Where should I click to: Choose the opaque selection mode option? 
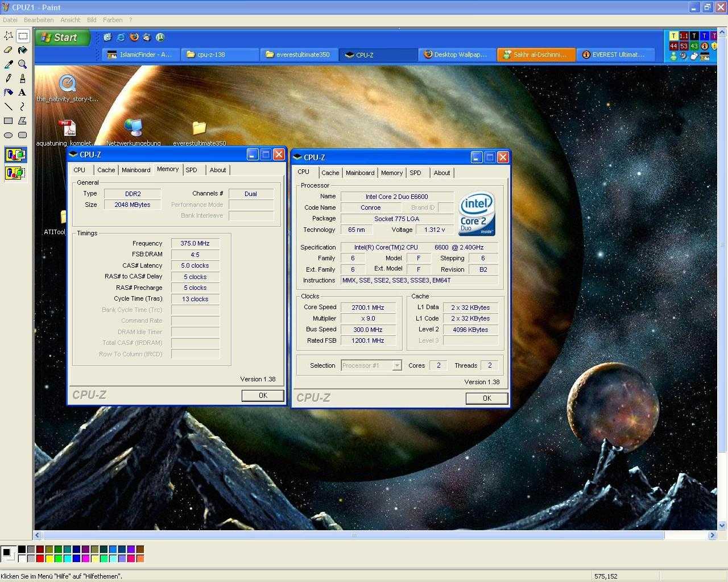(15, 155)
